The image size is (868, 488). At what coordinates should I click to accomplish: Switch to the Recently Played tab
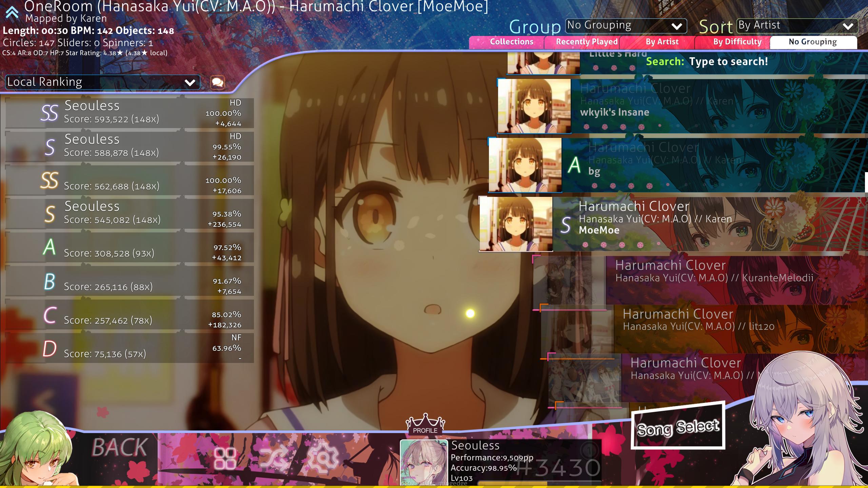point(587,42)
